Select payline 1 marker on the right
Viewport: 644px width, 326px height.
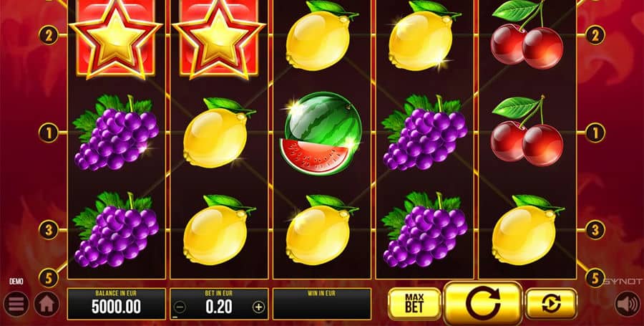pos(595,133)
